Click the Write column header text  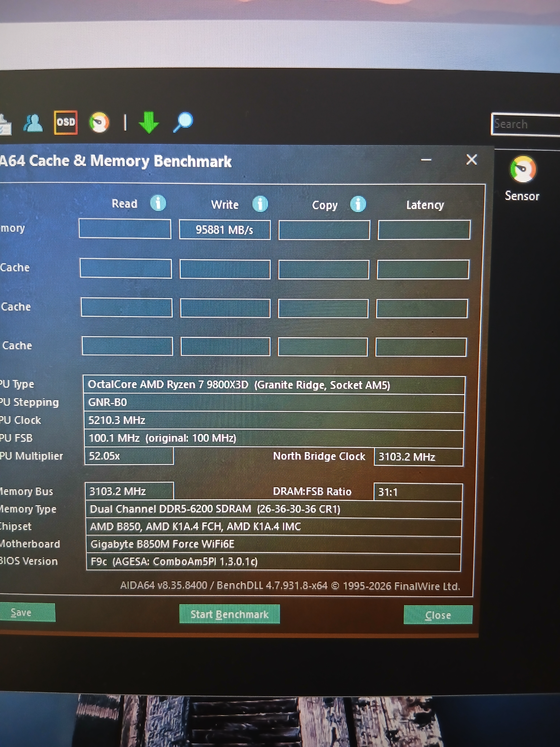[x=225, y=205]
